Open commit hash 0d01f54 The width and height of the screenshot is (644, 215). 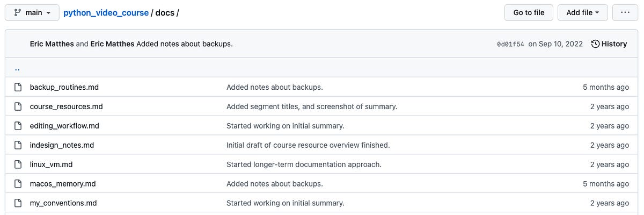click(x=510, y=44)
